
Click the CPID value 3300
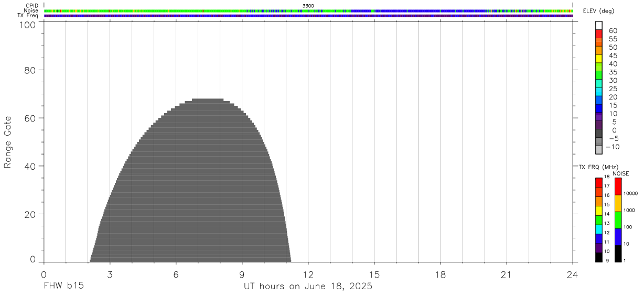(308, 6)
